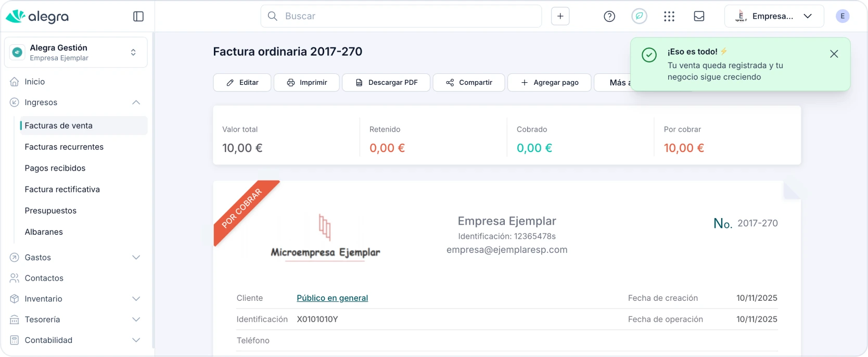
Task: Click the Inventario box icon
Action: pyautogui.click(x=15, y=299)
